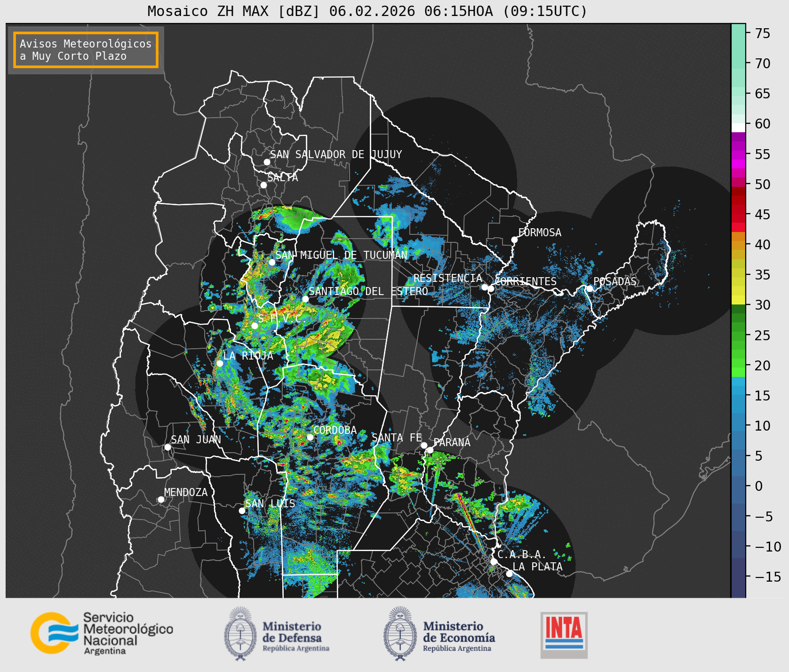Click the '65' value on the dBZ scale

click(763, 94)
